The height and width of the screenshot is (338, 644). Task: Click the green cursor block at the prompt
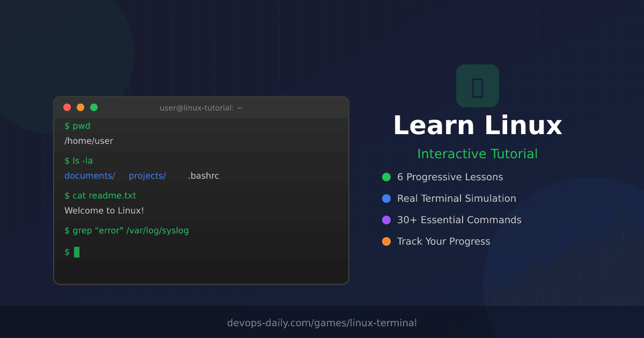pyautogui.click(x=76, y=252)
